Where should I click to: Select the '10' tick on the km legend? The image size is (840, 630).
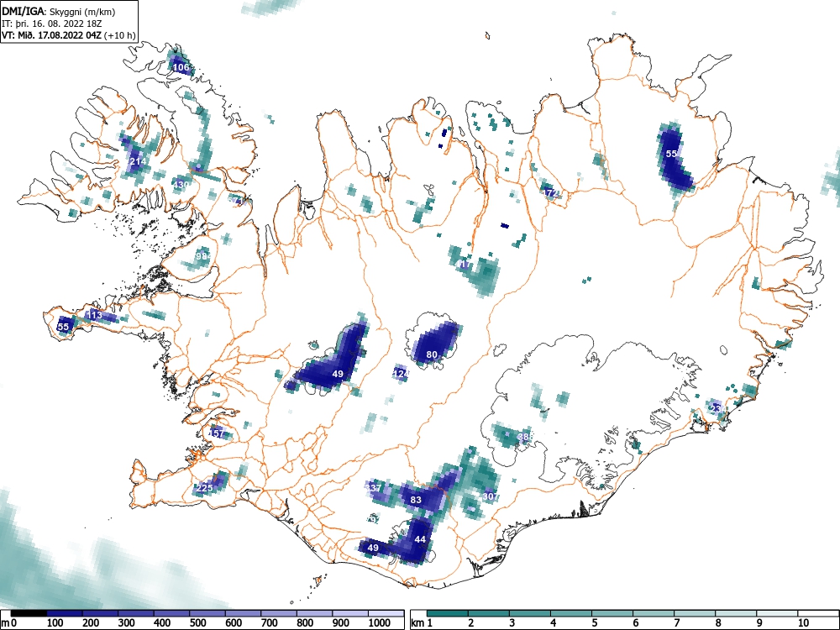(x=803, y=623)
